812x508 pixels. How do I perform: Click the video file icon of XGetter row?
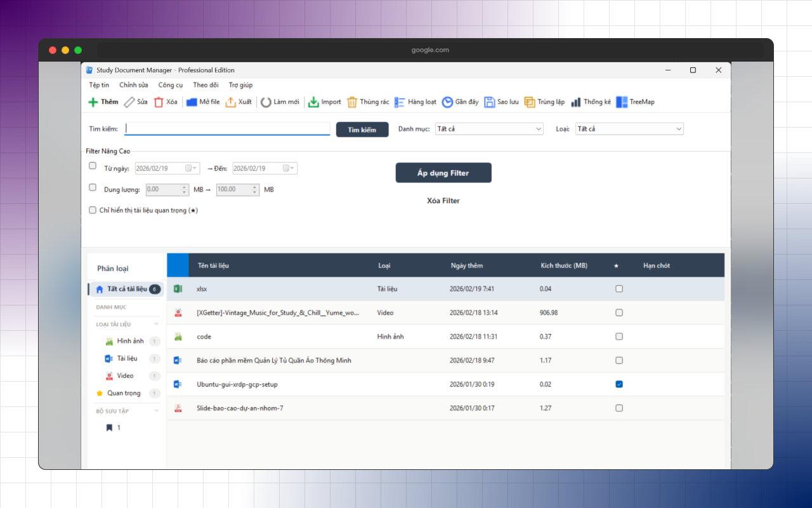coord(178,313)
